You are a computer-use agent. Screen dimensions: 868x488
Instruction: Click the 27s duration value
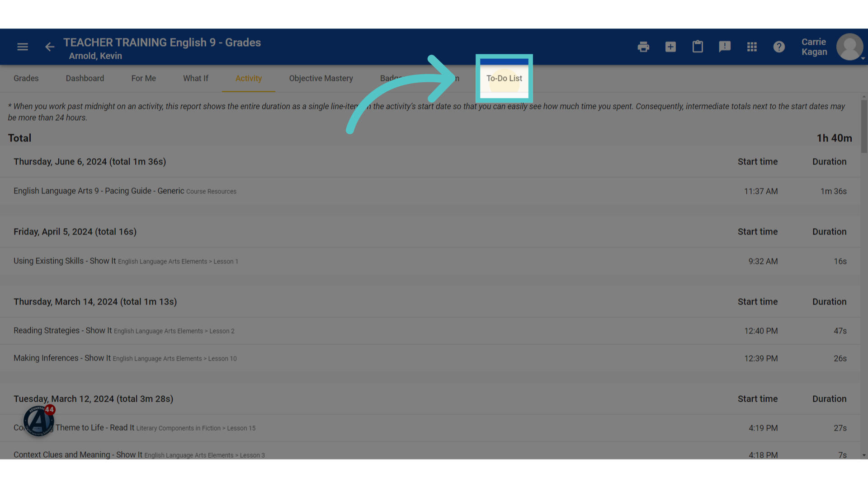[x=840, y=428]
